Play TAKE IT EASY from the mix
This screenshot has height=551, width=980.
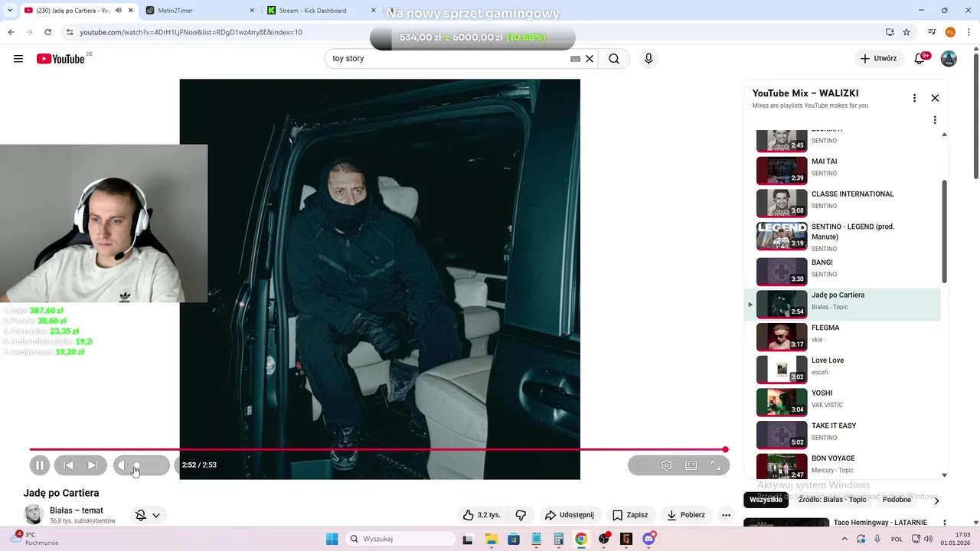pyautogui.click(x=842, y=435)
